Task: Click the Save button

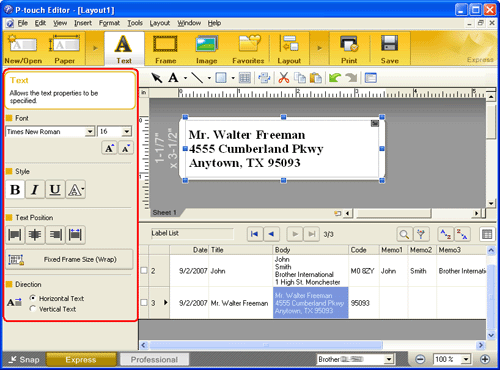Action: pyautogui.click(x=390, y=49)
